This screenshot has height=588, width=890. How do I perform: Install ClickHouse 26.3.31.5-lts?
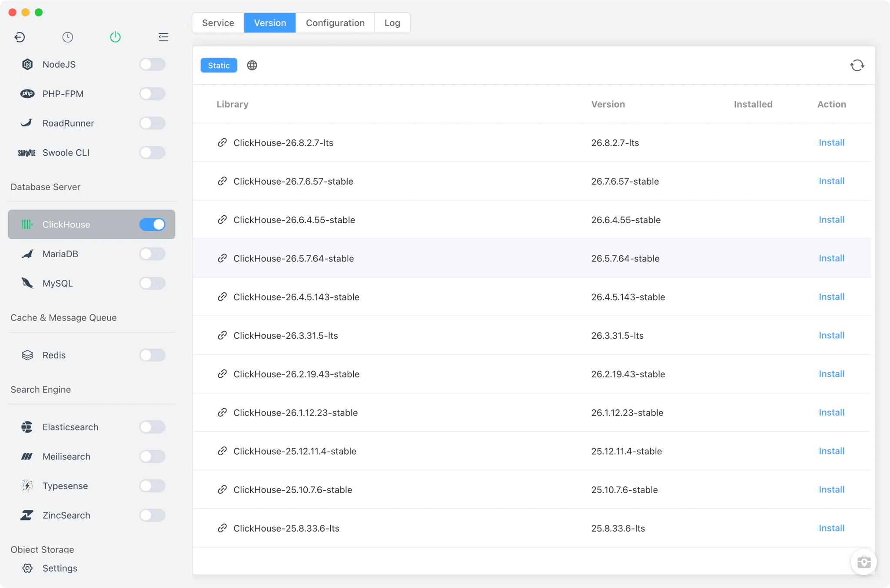point(831,335)
